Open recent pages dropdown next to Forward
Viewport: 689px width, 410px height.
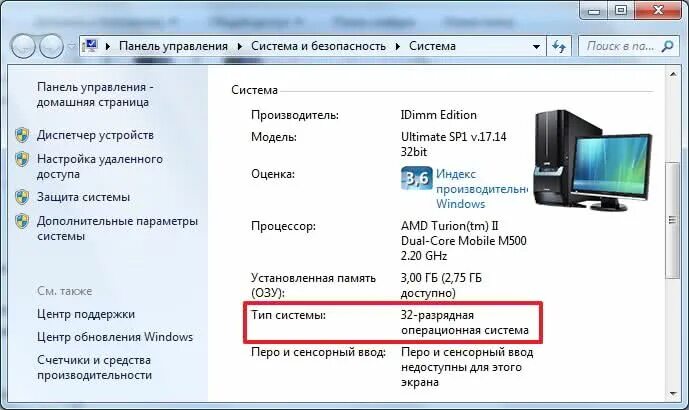[71, 46]
